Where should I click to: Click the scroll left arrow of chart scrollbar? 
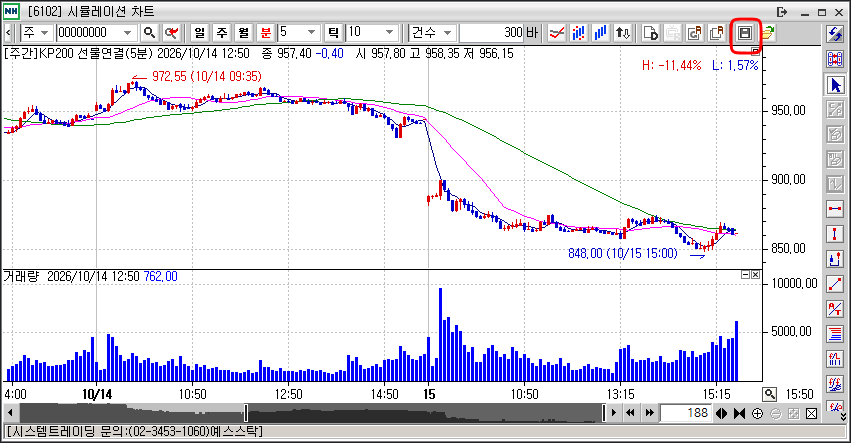tap(10, 413)
